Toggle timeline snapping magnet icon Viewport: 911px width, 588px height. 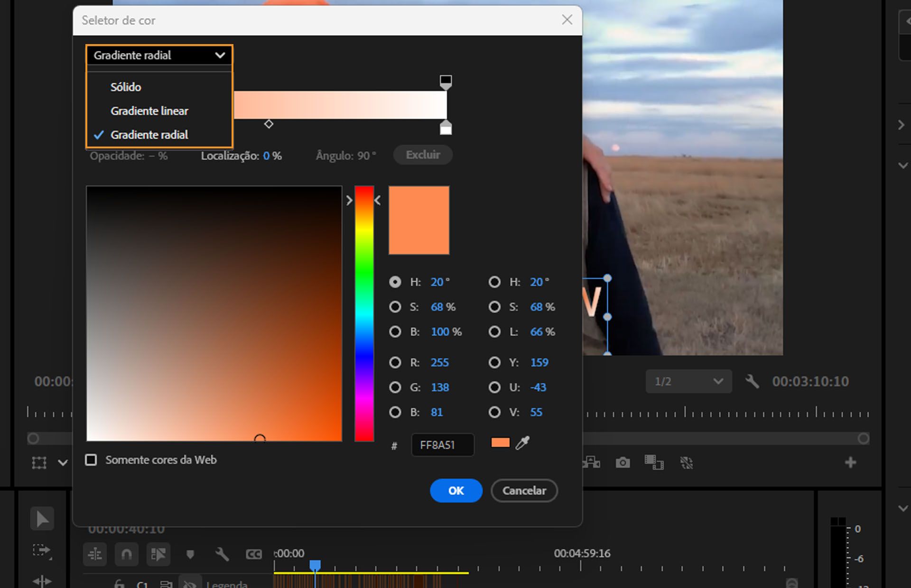coord(126,554)
